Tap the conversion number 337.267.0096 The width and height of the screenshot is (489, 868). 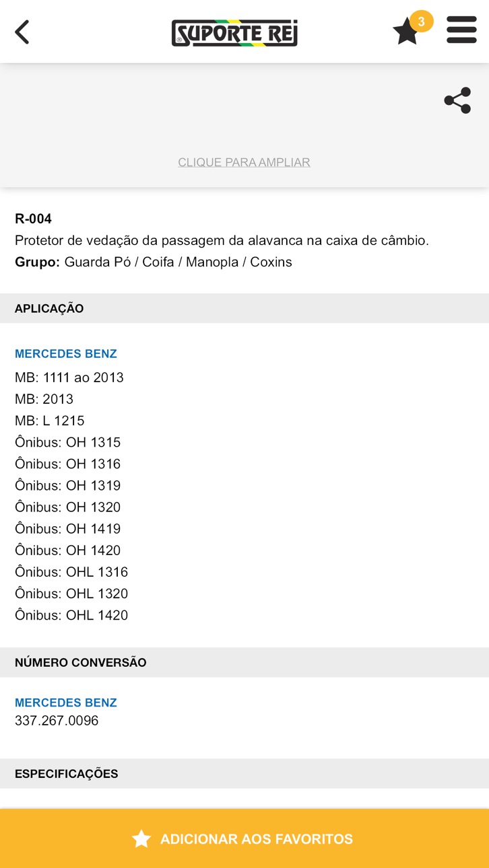click(57, 721)
